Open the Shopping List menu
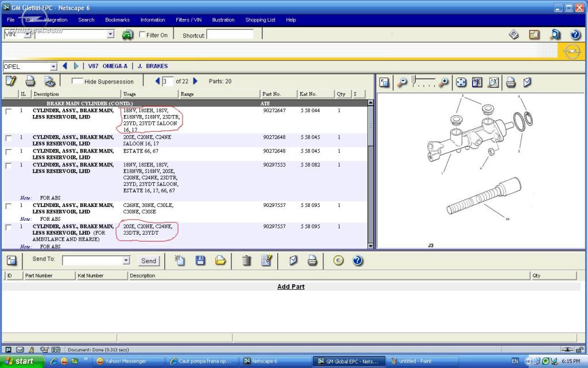The height and width of the screenshot is (368, 588). tap(260, 20)
